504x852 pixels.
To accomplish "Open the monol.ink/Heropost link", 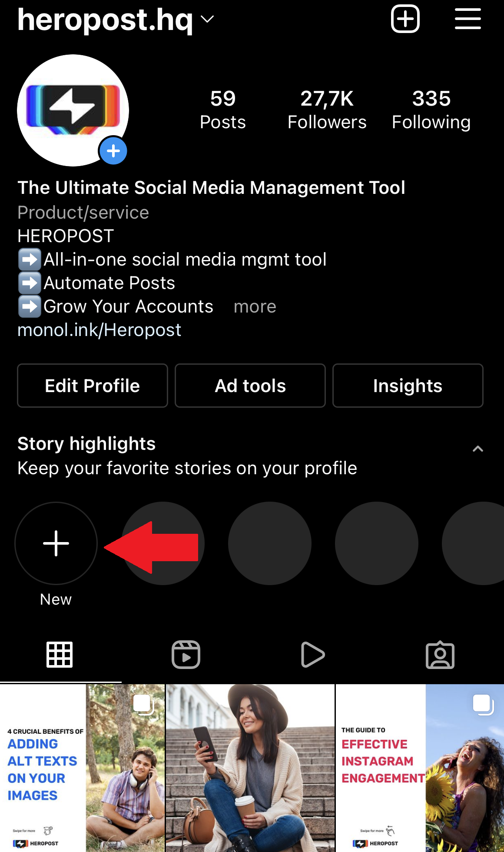I will coord(99,330).
